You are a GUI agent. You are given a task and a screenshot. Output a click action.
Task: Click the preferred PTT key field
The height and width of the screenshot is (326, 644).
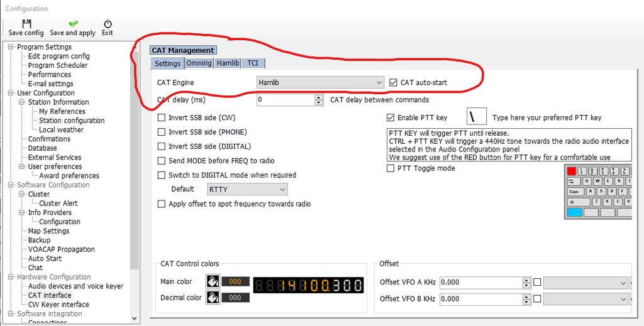click(x=477, y=117)
